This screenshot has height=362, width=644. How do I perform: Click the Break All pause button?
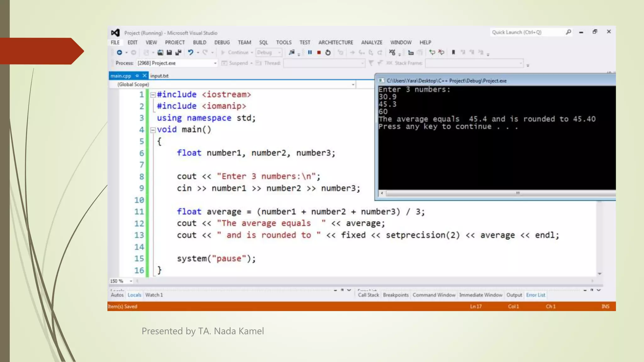[310, 52]
